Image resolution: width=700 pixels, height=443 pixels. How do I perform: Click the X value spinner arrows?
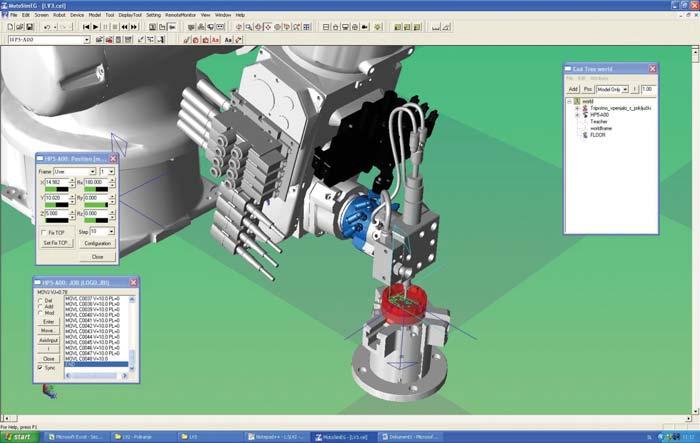[x=72, y=183]
